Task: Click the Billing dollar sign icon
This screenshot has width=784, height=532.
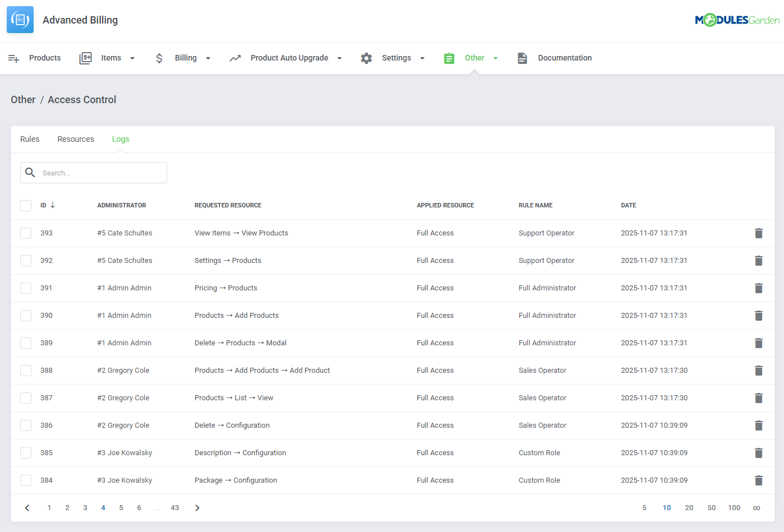Action: click(159, 58)
